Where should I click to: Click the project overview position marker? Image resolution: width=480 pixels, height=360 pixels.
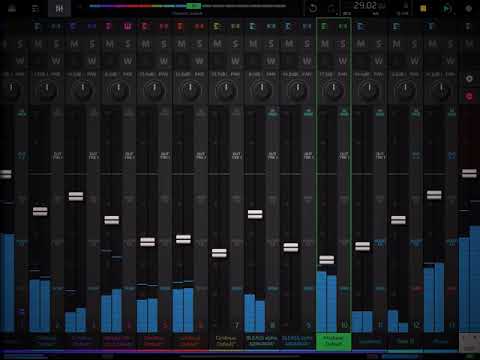(193, 6)
